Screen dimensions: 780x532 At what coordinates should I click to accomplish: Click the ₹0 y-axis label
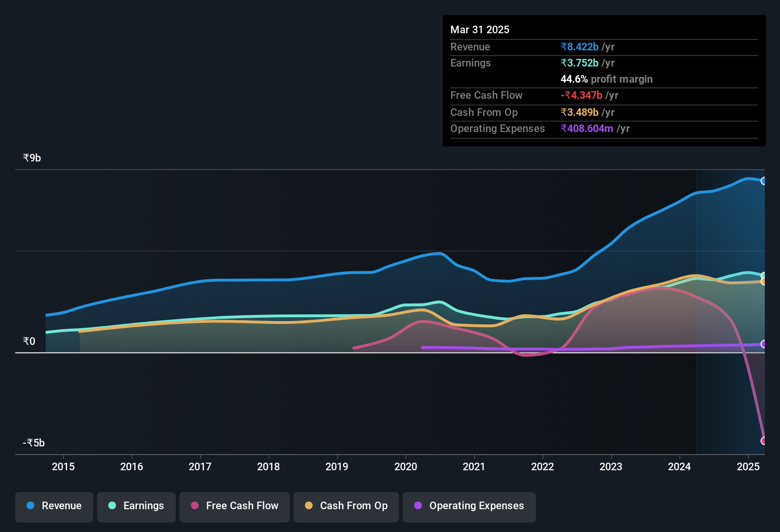(29, 342)
